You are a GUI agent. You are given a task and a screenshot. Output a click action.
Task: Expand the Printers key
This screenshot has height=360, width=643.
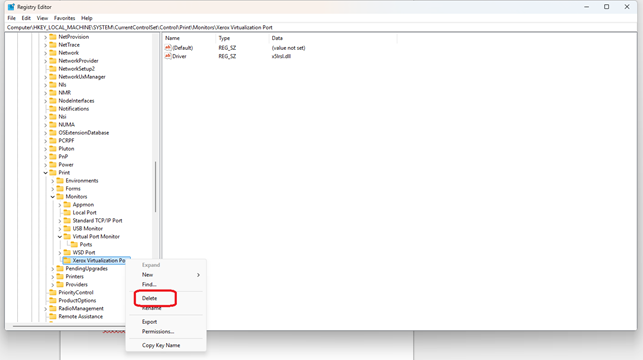[53, 277]
